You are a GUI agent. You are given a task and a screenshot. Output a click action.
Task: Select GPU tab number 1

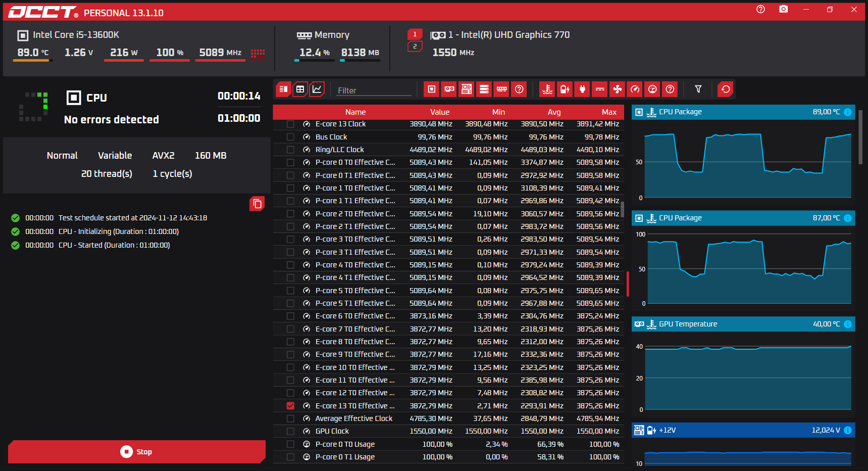pos(415,34)
